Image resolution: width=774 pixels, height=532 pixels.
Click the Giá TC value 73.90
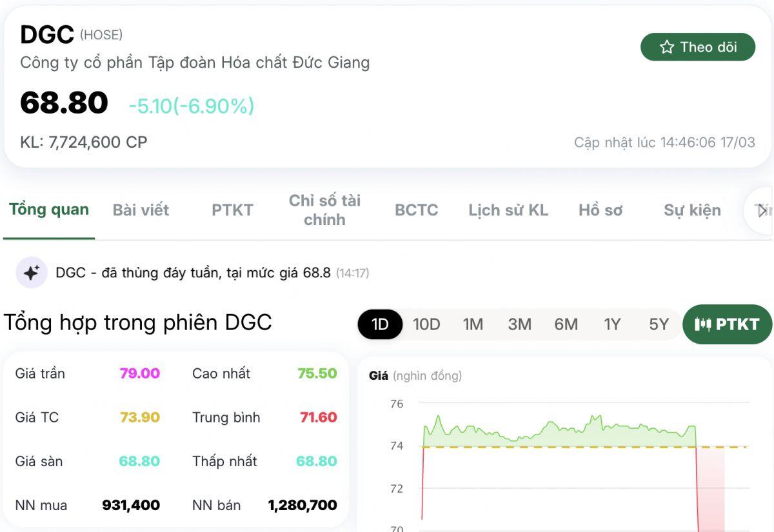click(x=140, y=417)
